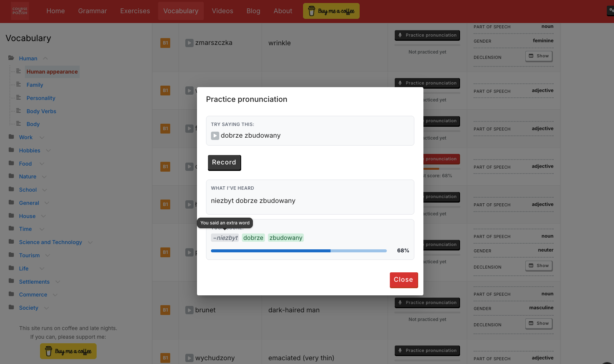
Task: Open the Videos menu item
Action: (x=222, y=11)
